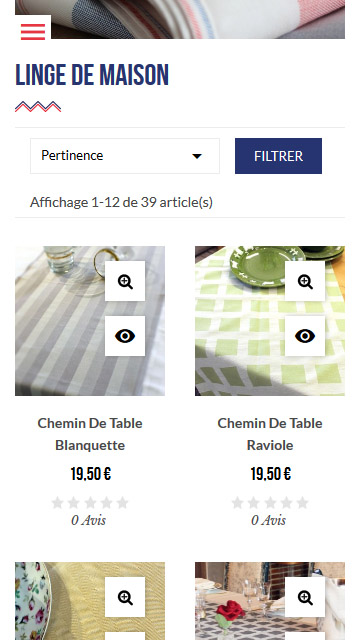Click the yellow fabric with floral plate image
The image size is (360, 640).
[61, 601]
